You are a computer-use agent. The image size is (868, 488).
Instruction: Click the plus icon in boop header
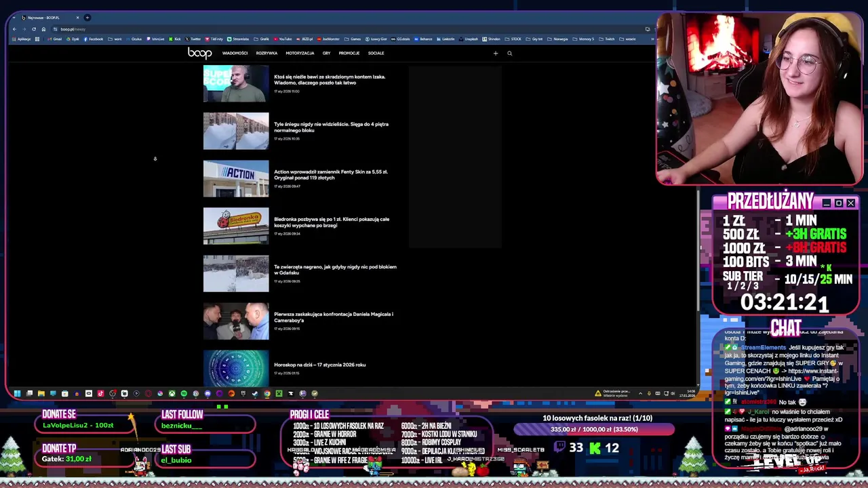click(x=495, y=53)
